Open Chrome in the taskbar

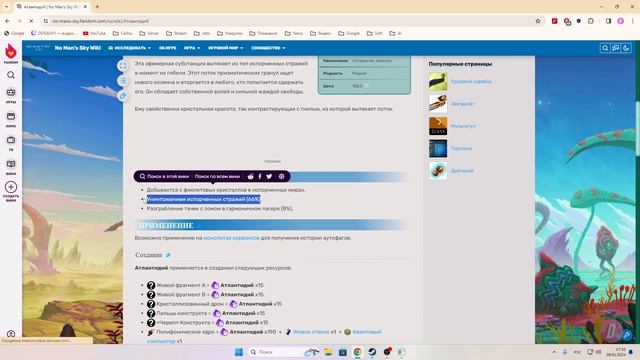click(358, 352)
